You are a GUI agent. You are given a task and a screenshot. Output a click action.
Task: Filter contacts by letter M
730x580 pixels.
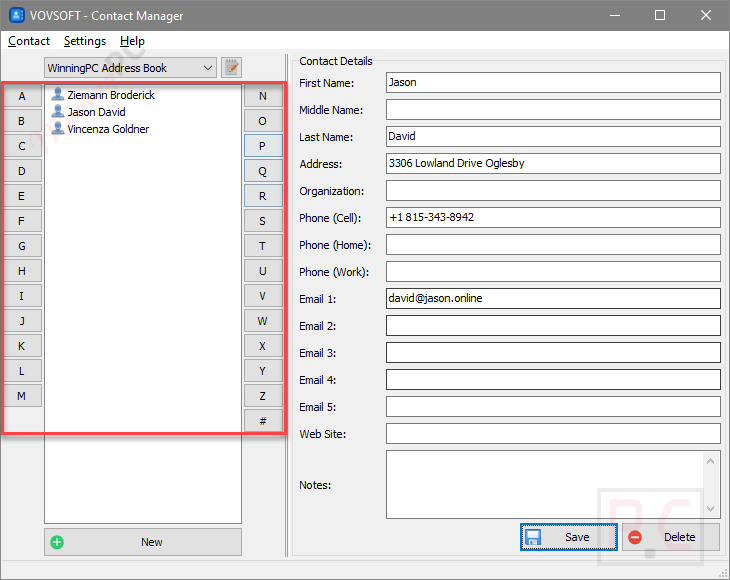22,396
